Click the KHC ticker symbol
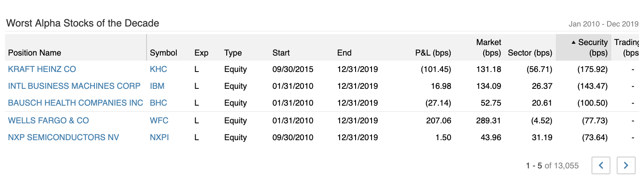Image resolution: width=644 pixels, height=181 pixels. [x=158, y=69]
